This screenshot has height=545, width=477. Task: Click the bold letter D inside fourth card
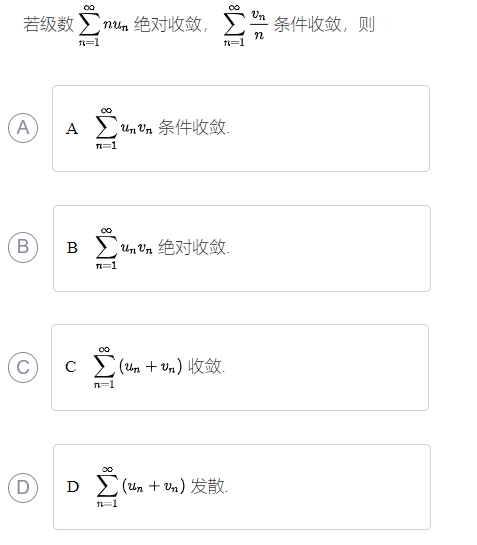tap(73, 487)
